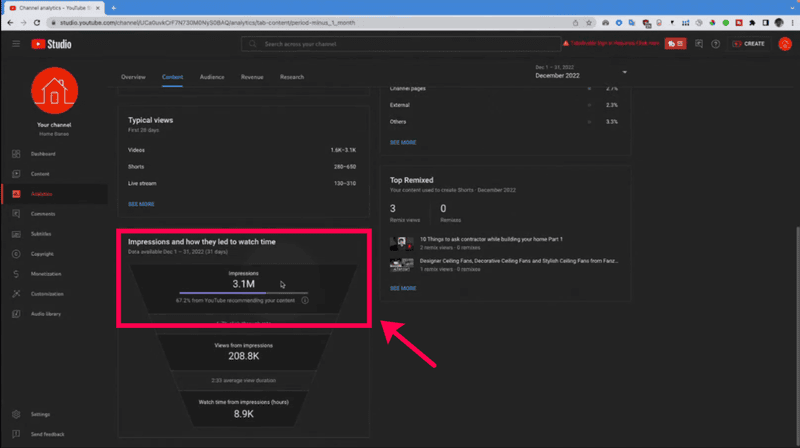This screenshot has width=800, height=448.
Task: Click the Comments icon in sidebar
Action: [x=16, y=214]
